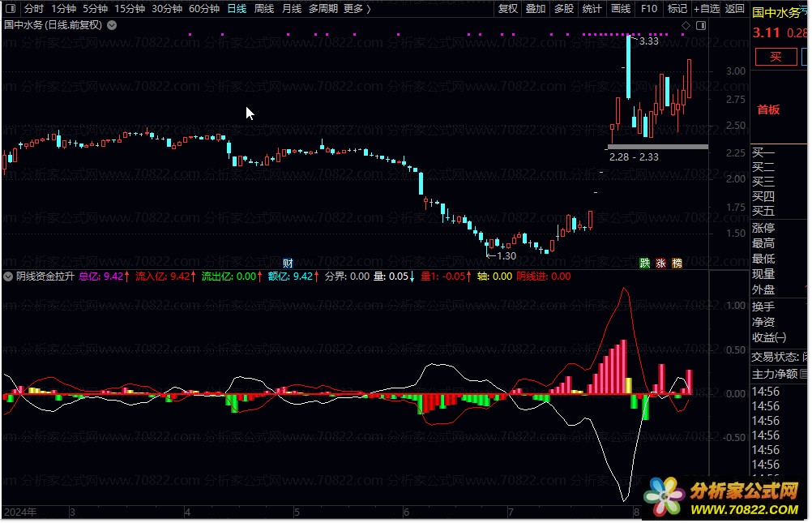
Task: Click 交易状态 row
Action: pos(779,357)
